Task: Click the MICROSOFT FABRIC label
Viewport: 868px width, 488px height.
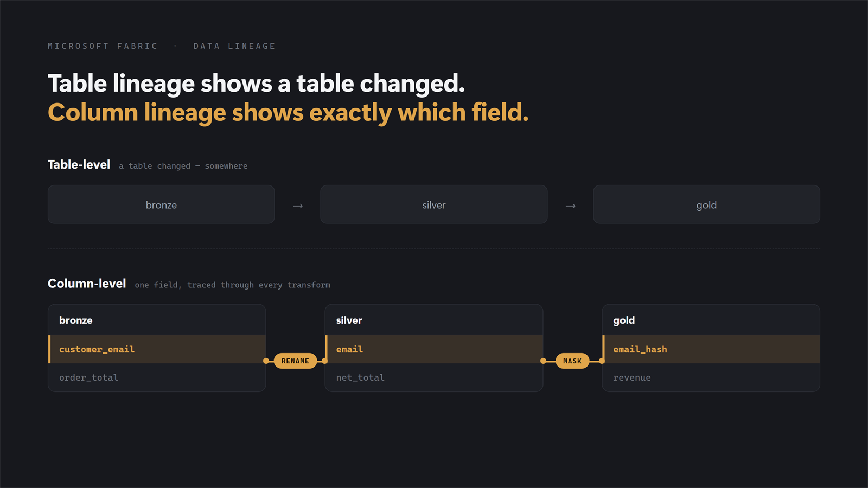Action: (x=103, y=46)
